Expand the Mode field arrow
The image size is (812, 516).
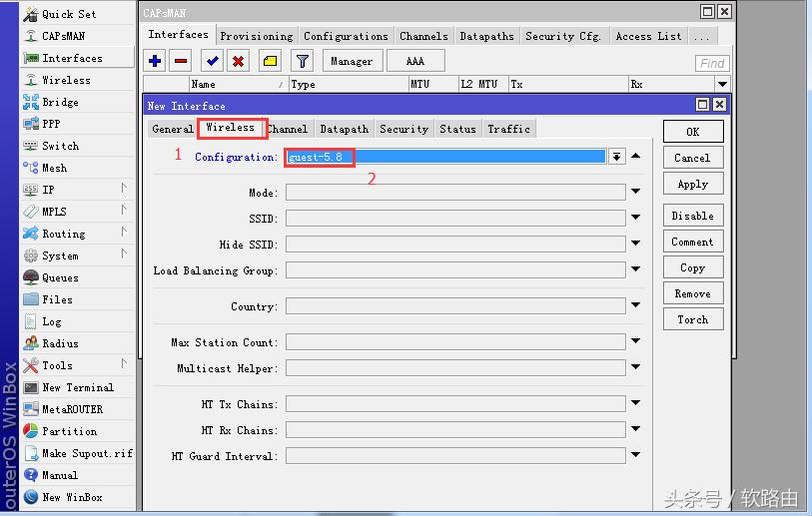[636, 192]
